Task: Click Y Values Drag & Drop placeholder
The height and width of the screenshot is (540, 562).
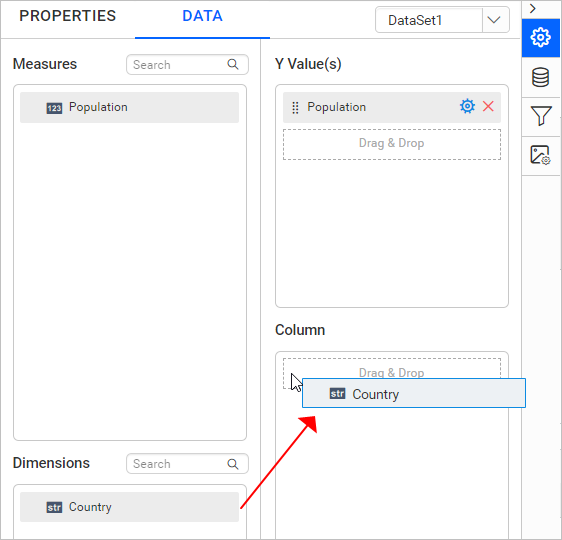Action: pyautogui.click(x=392, y=144)
